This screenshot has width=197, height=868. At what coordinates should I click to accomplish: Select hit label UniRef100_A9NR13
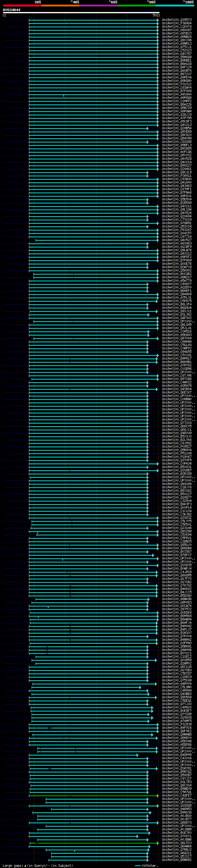click(x=177, y=43)
